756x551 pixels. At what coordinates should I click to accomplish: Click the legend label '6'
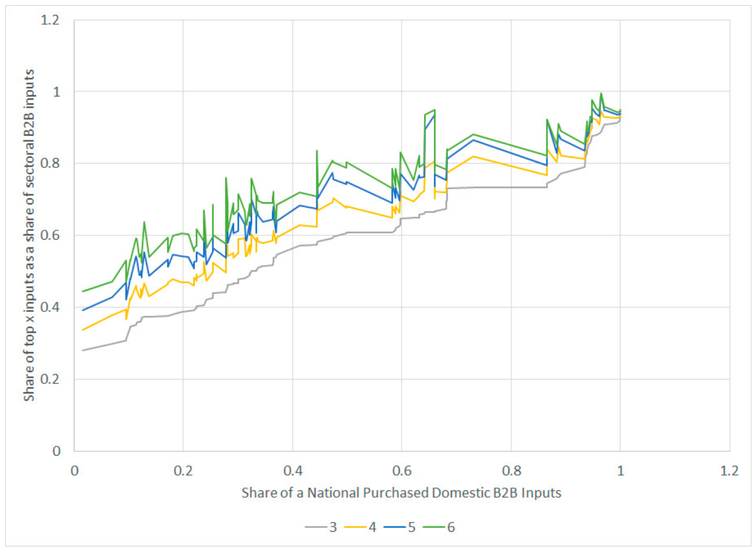tap(451, 527)
